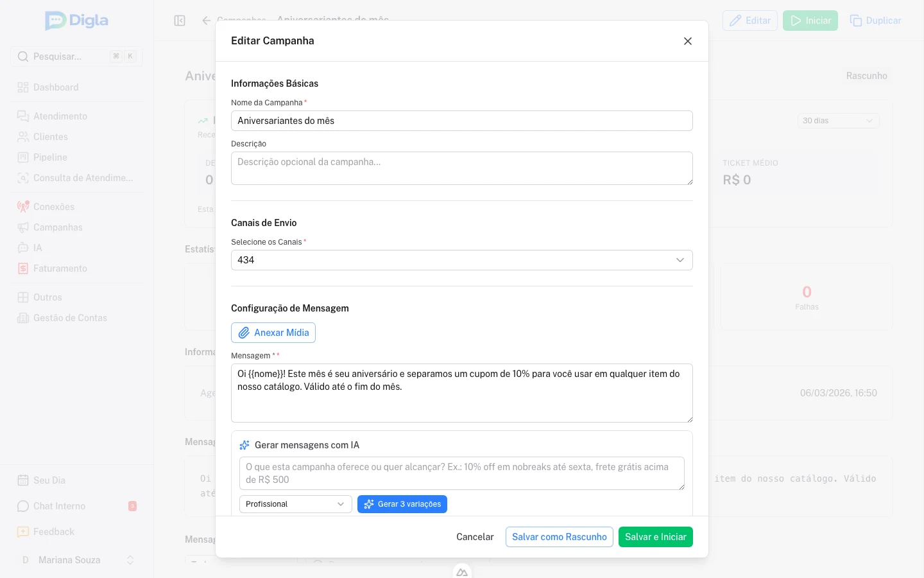Viewport: 924px width, 578px height.
Task: Expand the Selecione os Canais dropdown
Action: (462, 260)
